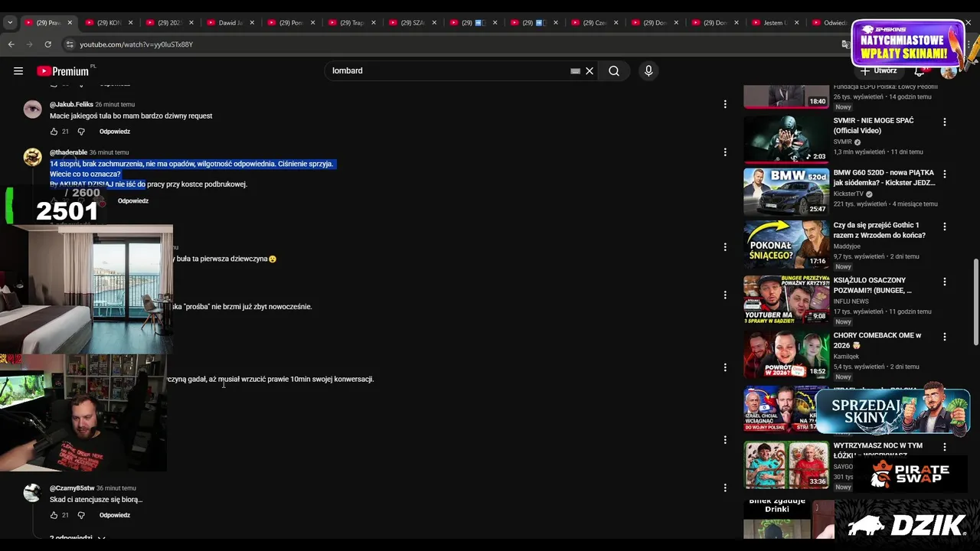Dislike the comment by @Jakub.Feliks

click(81, 132)
